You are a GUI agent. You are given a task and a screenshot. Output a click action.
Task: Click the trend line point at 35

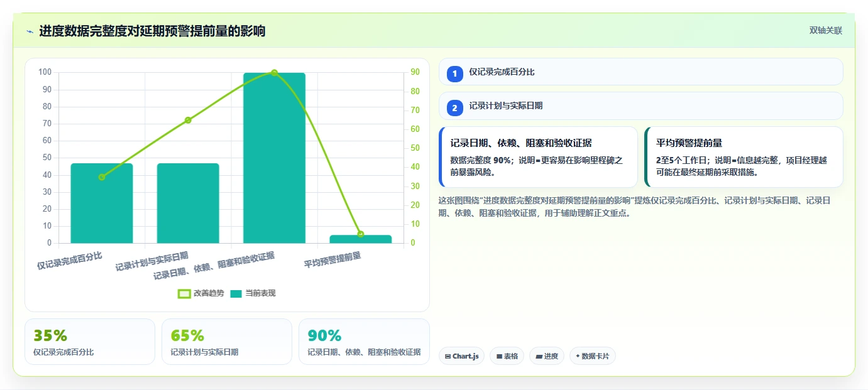click(x=102, y=177)
